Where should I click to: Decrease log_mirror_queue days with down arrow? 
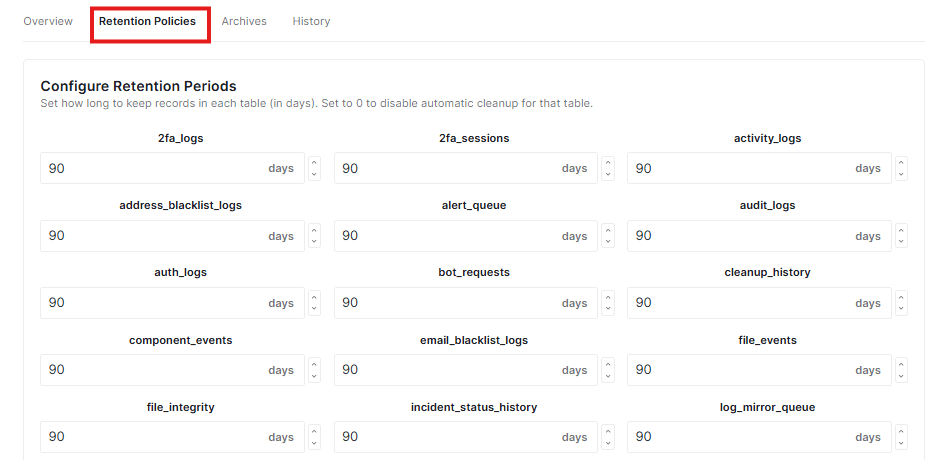point(901,443)
